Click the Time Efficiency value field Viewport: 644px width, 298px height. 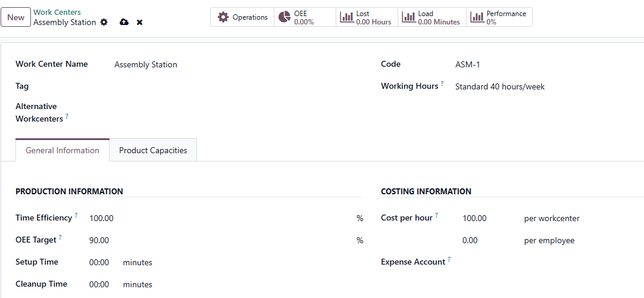click(x=214, y=218)
